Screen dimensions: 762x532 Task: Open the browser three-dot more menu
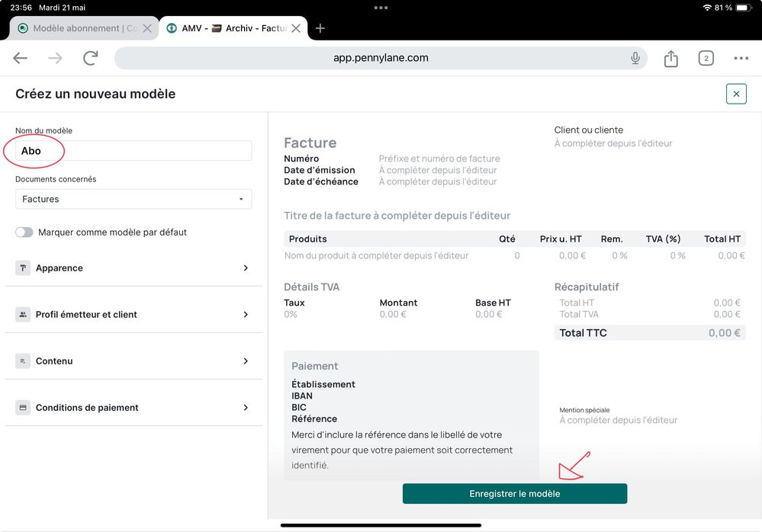(x=741, y=59)
